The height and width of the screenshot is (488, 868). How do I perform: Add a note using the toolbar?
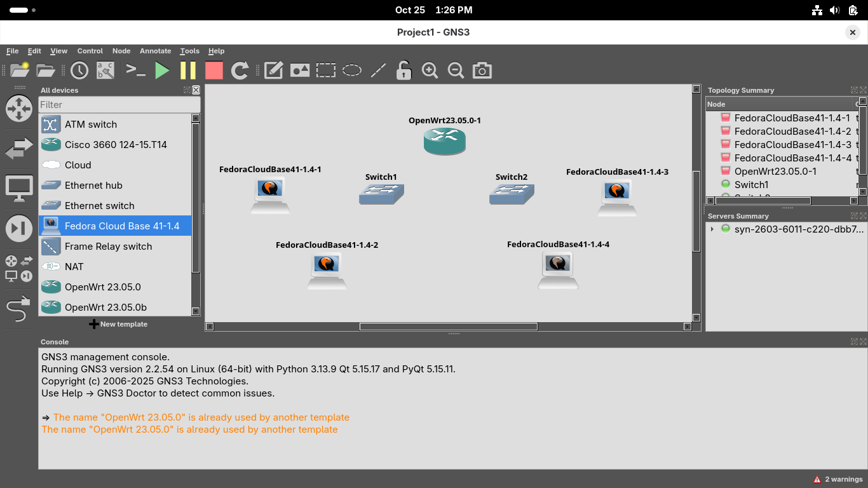[x=273, y=71]
